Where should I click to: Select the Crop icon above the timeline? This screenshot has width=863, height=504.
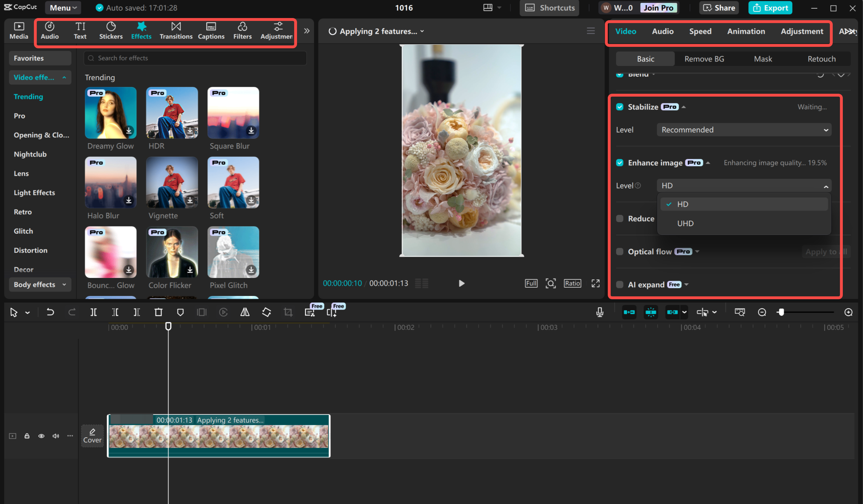point(288,312)
